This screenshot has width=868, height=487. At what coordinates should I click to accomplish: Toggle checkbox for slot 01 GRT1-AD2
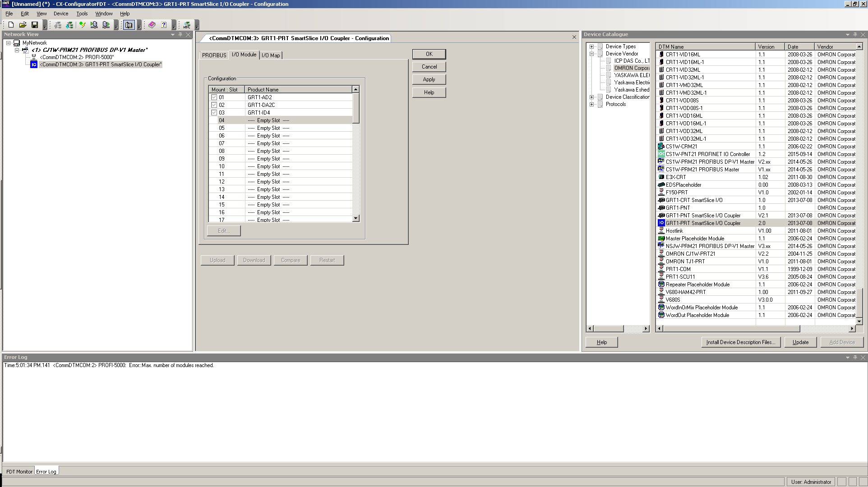(214, 97)
